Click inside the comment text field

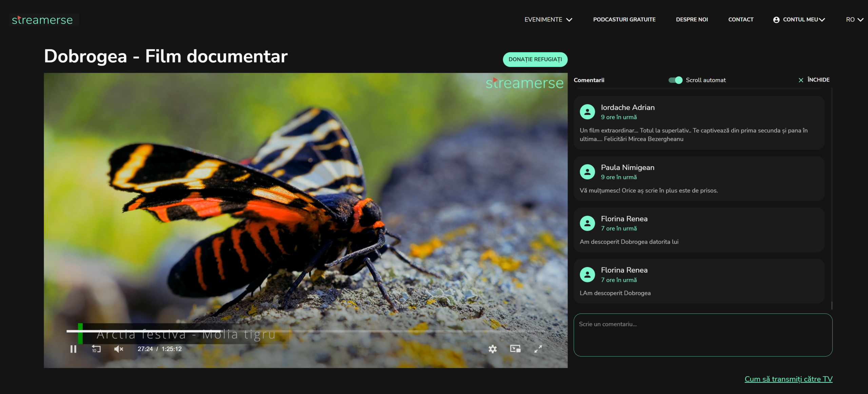[x=703, y=335]
